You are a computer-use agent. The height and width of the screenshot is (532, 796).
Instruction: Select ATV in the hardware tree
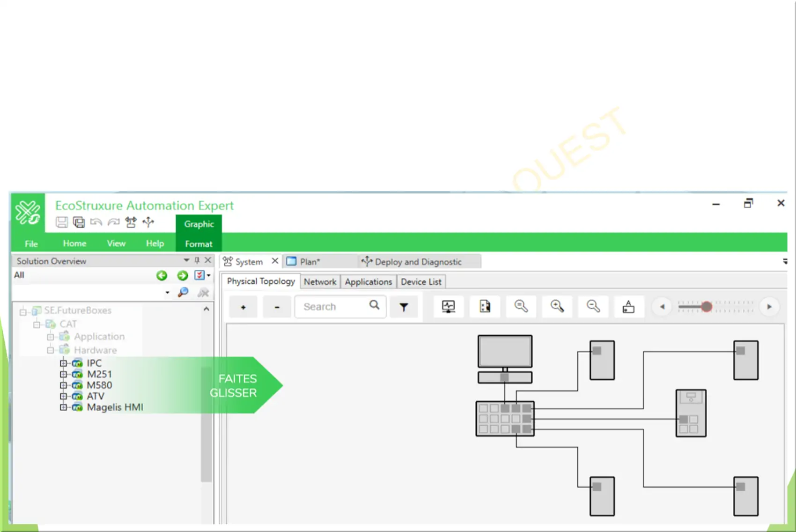point(96,396)
